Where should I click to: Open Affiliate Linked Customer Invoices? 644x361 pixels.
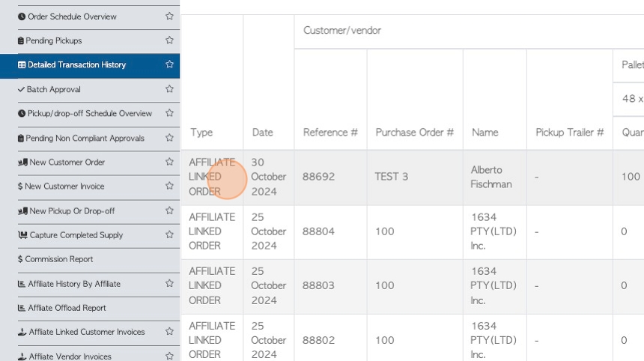87,332
